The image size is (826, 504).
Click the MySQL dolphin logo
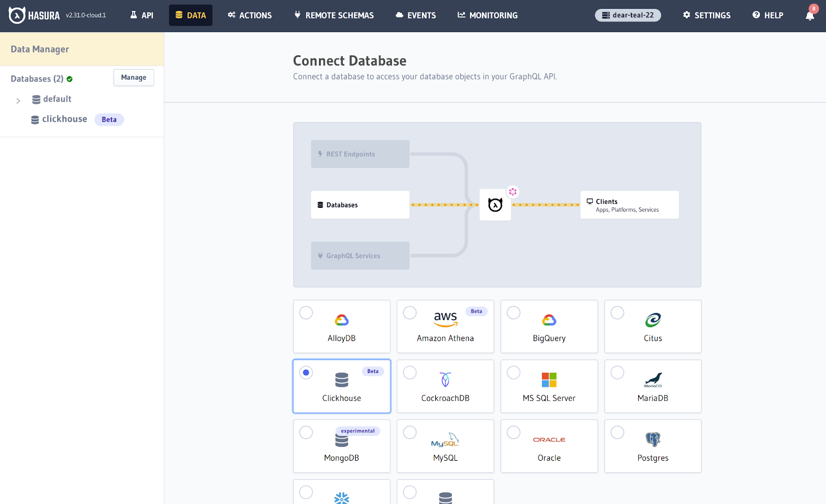tap(446, 440)
